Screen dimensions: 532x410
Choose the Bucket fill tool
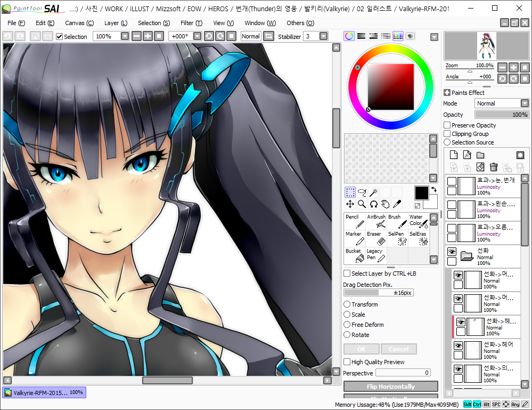(x=355, y=255)
